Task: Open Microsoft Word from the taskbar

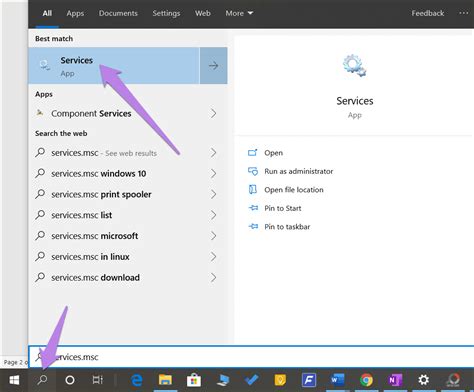Action: pos(337,380)
